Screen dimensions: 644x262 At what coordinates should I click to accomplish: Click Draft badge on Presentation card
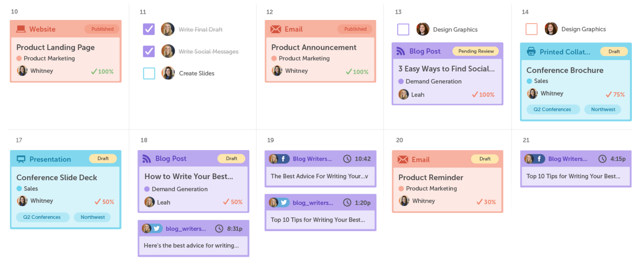pos(103,159)
